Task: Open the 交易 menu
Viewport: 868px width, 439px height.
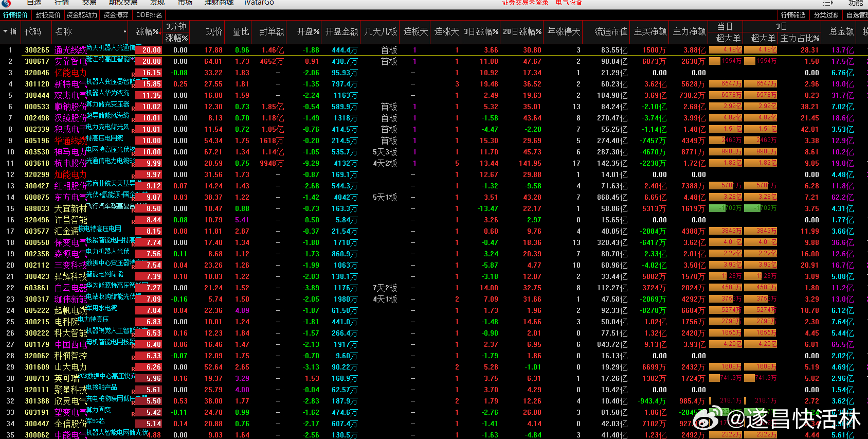Action: [89, 3]
